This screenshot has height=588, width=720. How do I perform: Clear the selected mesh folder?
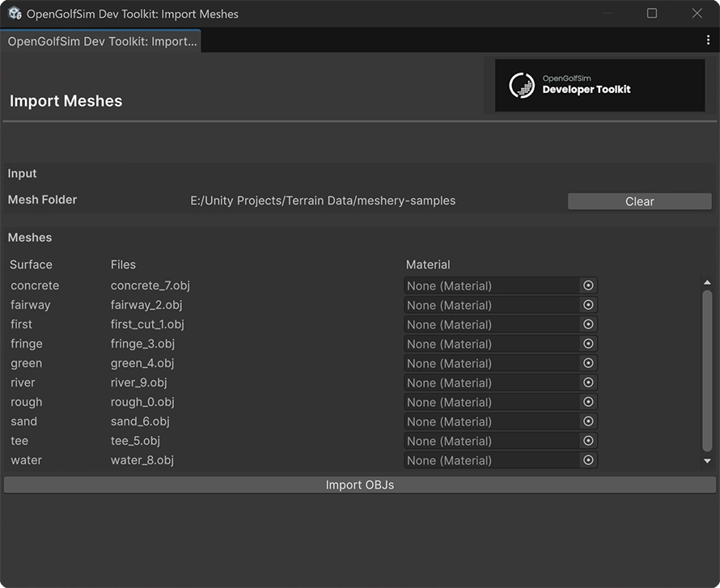pyautogui.click(x=639, y=201)
